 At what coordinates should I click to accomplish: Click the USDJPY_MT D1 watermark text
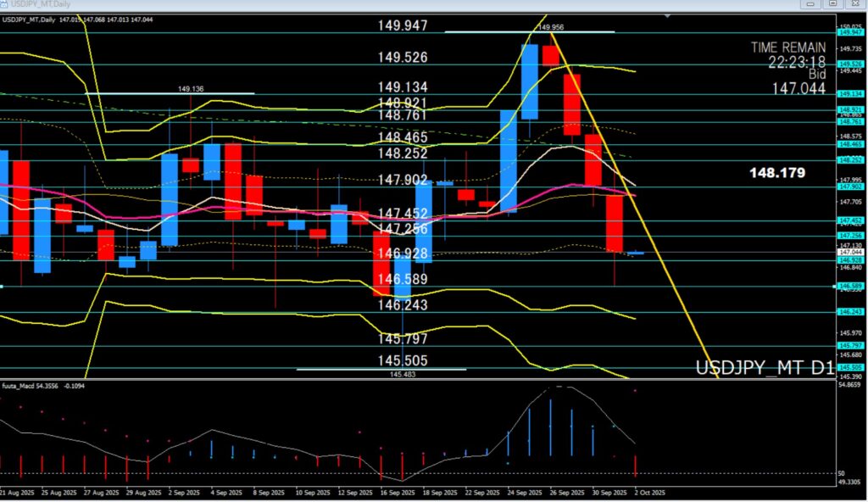point(763,368)
